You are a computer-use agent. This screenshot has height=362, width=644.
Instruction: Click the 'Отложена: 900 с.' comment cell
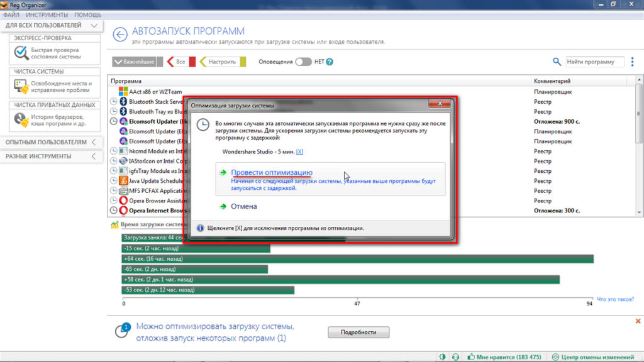[557, 121]
